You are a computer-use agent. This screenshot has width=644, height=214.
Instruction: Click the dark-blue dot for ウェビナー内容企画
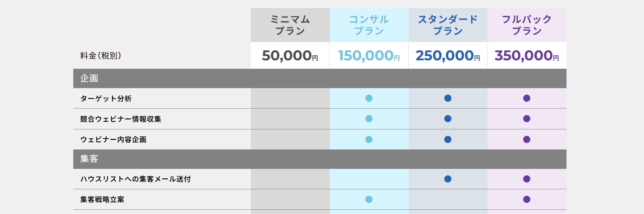coord(448,139)
